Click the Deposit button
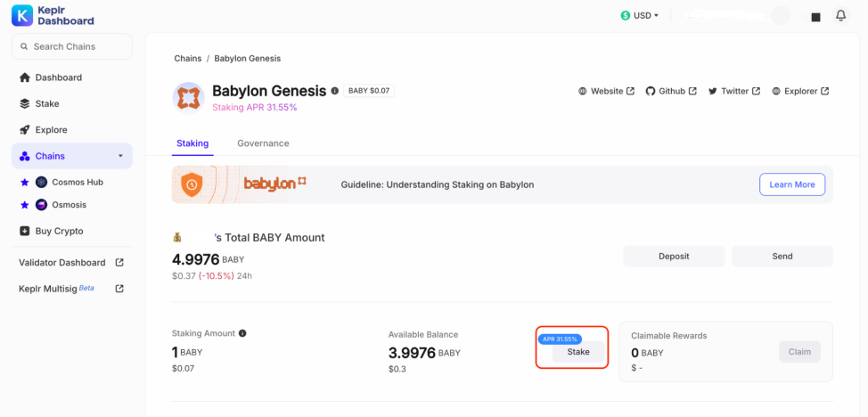The image size is (868, 417). 674,257
